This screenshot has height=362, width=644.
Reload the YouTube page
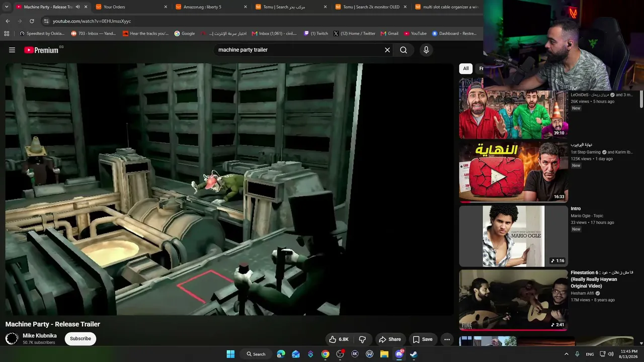(x=32, y=21)
